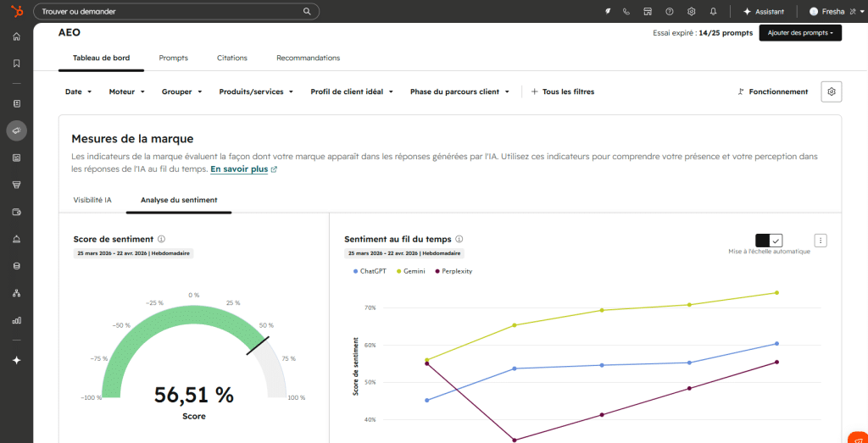Open the Marketplace storefront icon
Screen dimensions: 868x443
[x=648, y=11]
